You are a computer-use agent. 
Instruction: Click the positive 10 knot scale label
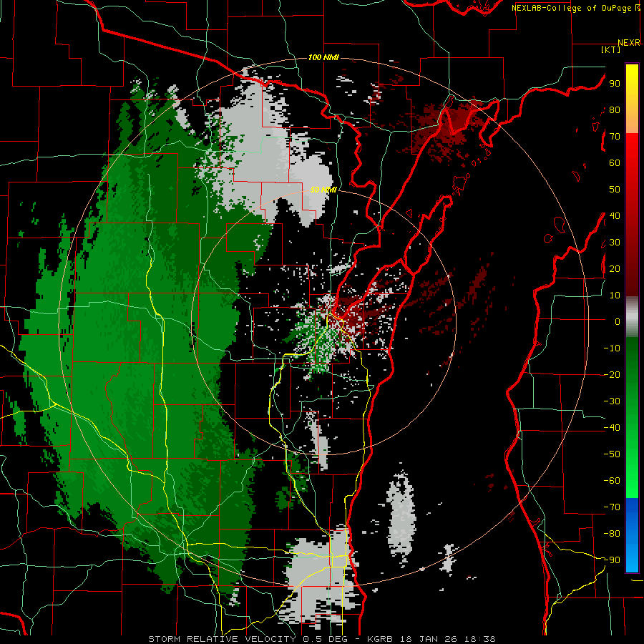[615, 296]
